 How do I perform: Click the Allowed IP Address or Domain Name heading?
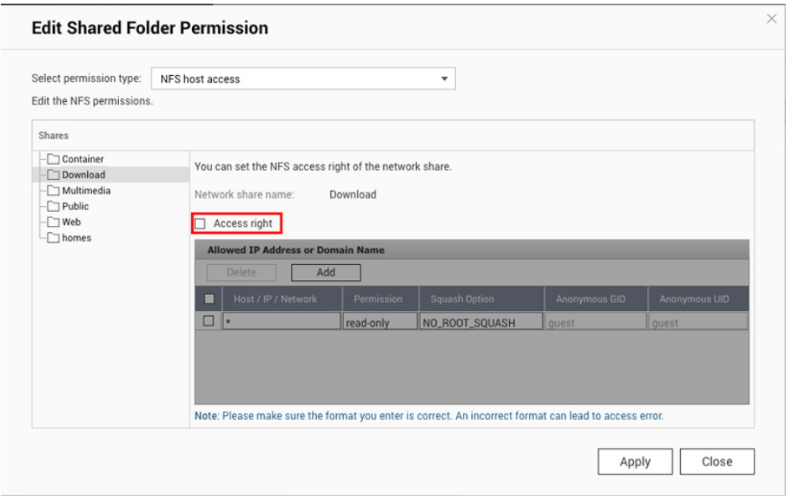click(x=296, y=250)
